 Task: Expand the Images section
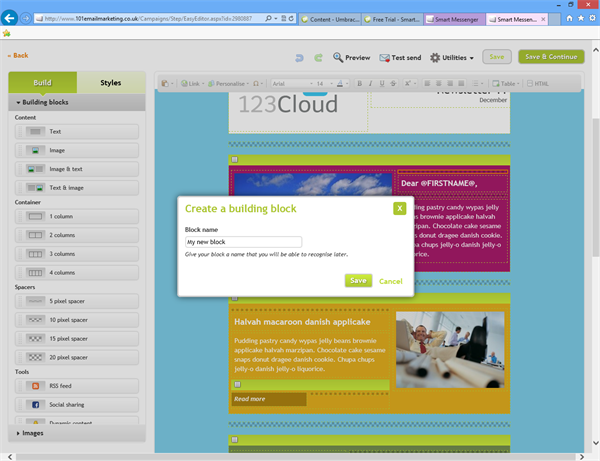[77, 433]
